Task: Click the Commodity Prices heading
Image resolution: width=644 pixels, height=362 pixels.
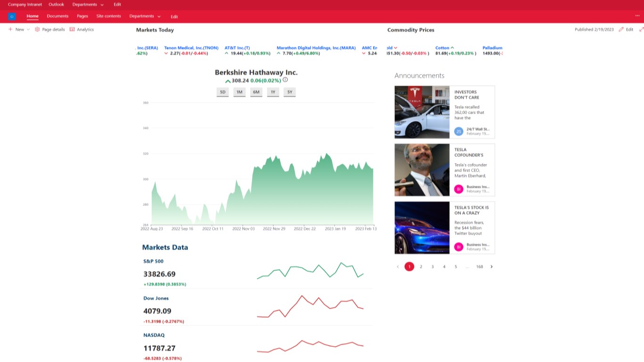Action: coord(411,30)
